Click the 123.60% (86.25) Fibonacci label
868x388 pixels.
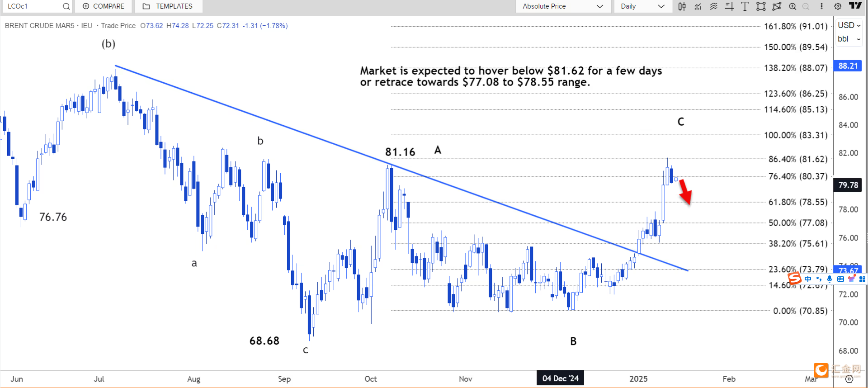(796, 94)
